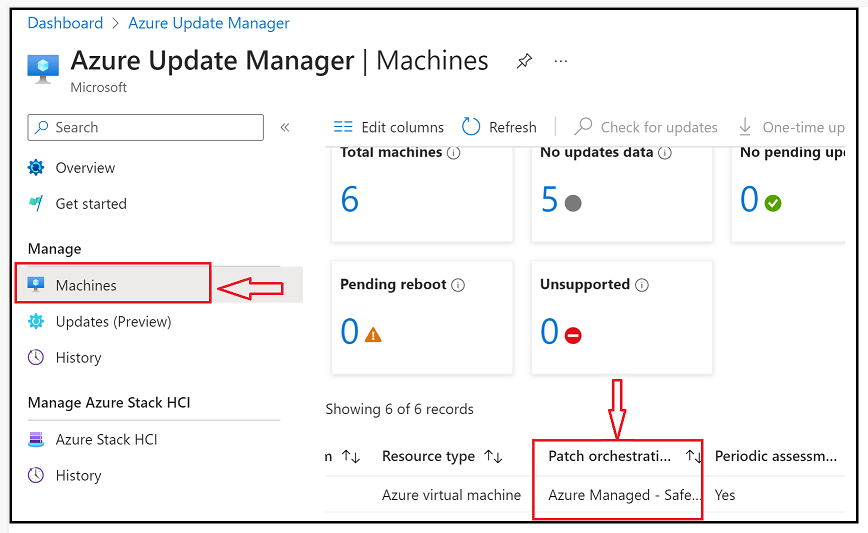
Task: Click the Azure Update Manager header icon
Action: (x=43, y=69)
